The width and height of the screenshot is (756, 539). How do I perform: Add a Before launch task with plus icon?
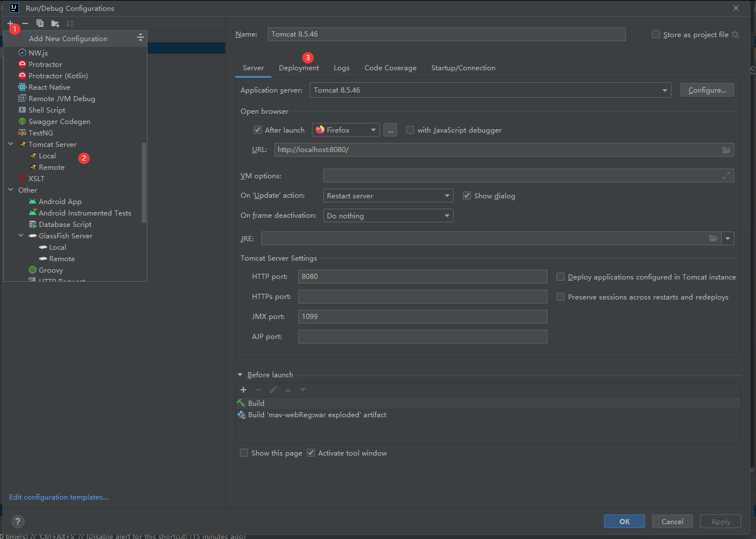243,390
